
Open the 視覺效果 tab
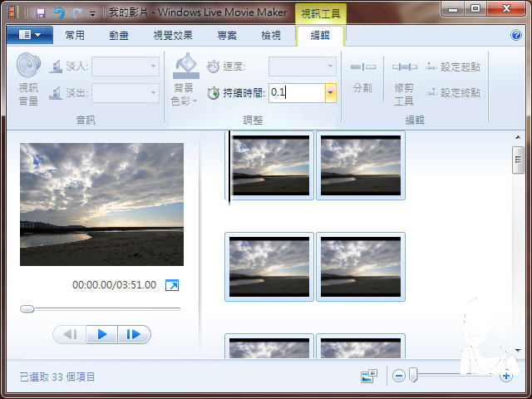[173, 35]
